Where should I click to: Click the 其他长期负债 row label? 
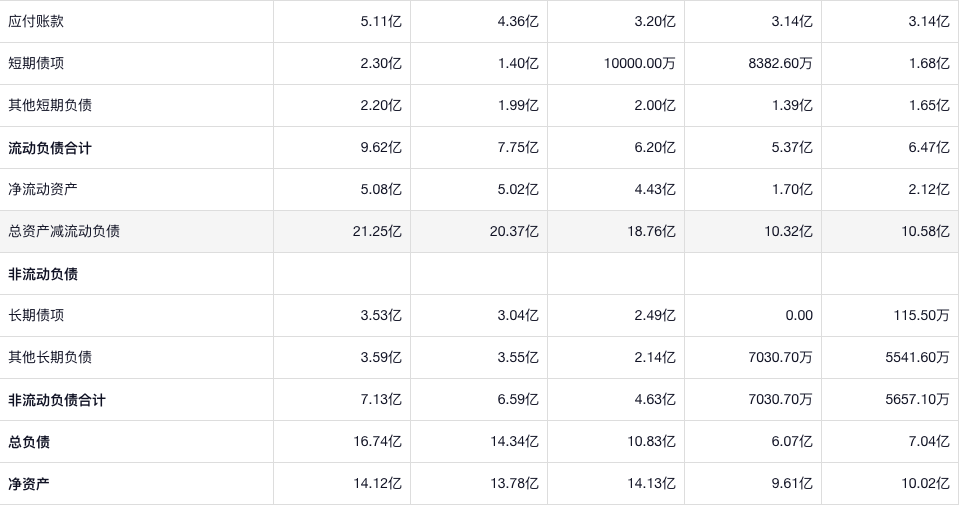[50, 357]
